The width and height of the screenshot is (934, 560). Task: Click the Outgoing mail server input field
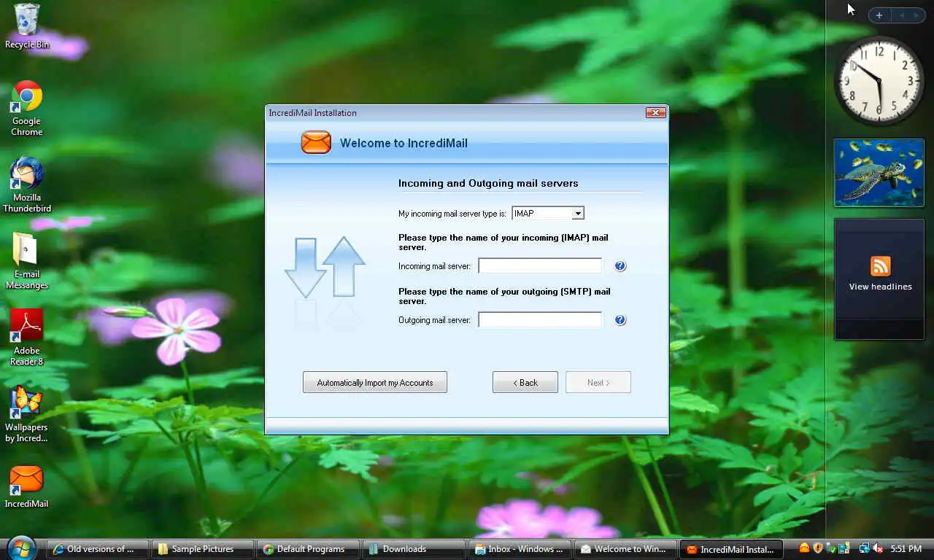point(540,320)
